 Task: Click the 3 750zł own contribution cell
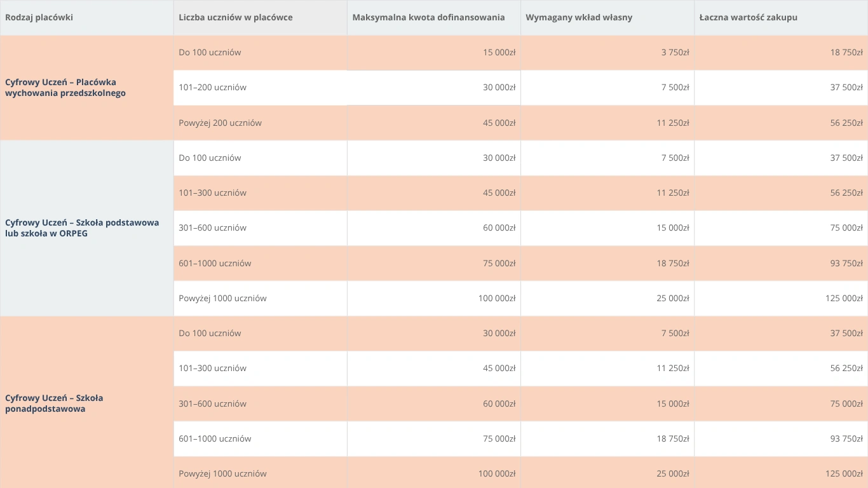607,53
